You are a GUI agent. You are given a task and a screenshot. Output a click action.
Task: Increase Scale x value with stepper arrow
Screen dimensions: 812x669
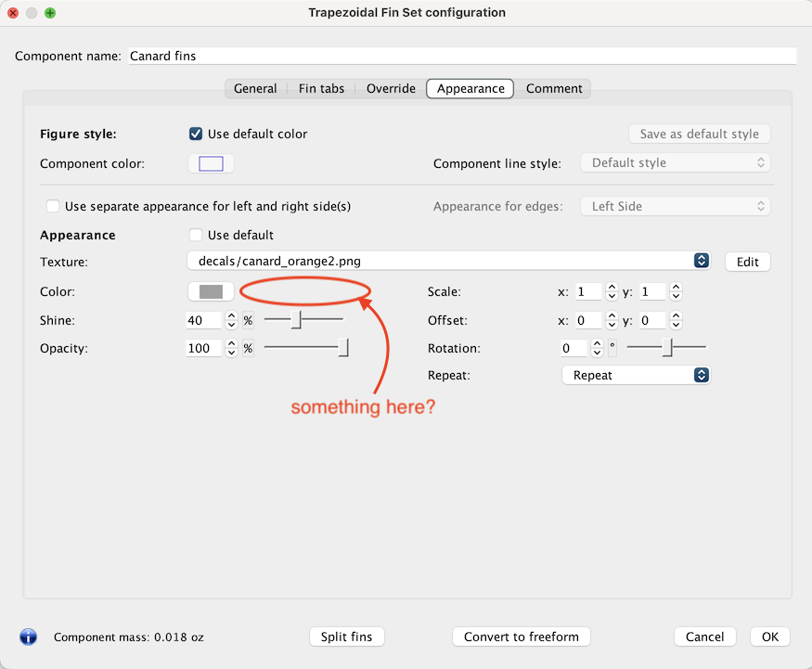click(611, 287)
